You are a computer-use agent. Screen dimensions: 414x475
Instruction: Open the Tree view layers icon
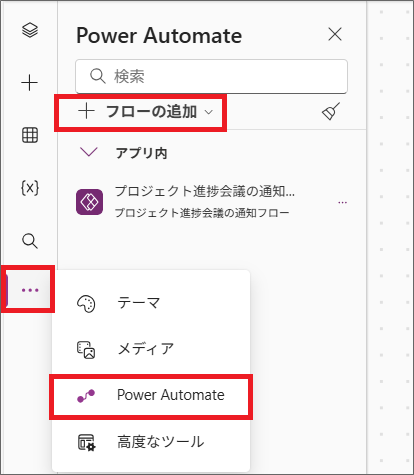(x=30, y=30)
